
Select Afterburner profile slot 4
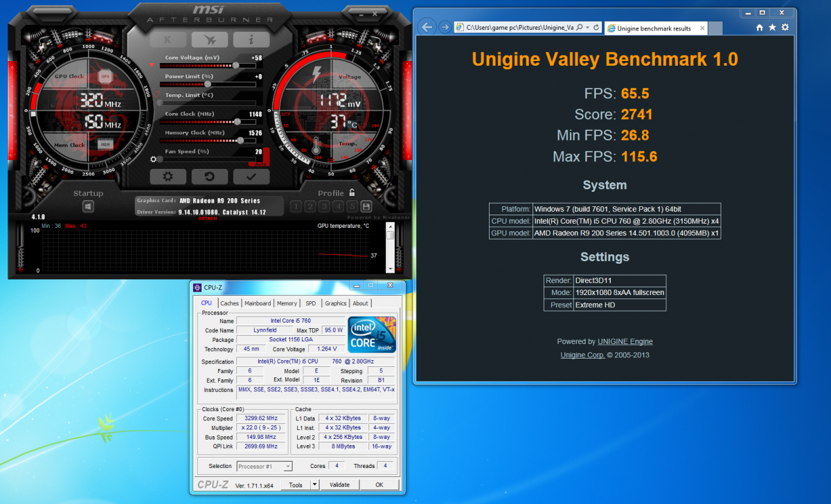tap(338, 206)
